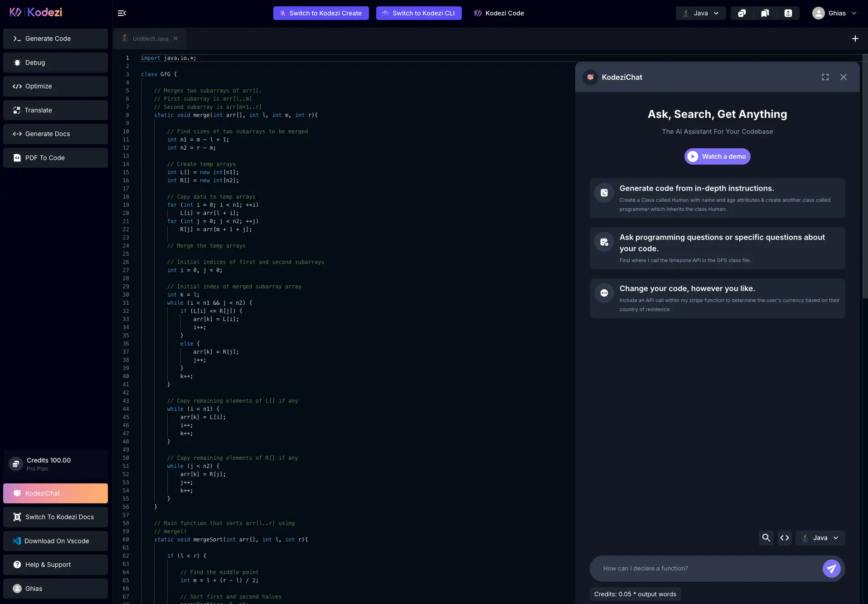Screen dimensions: 868x604
Task: Switch to Kodezi CLI
Action: 419,13
